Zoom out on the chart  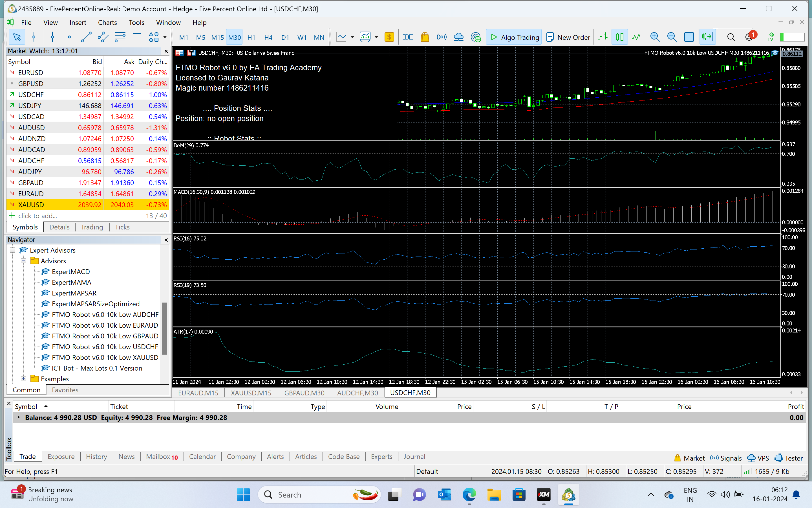(x=672, y=37)
